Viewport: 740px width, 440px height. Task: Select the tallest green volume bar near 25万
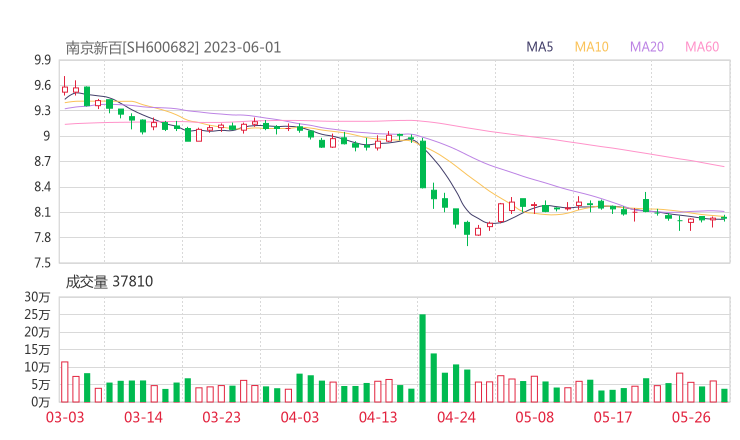[422, 358]
